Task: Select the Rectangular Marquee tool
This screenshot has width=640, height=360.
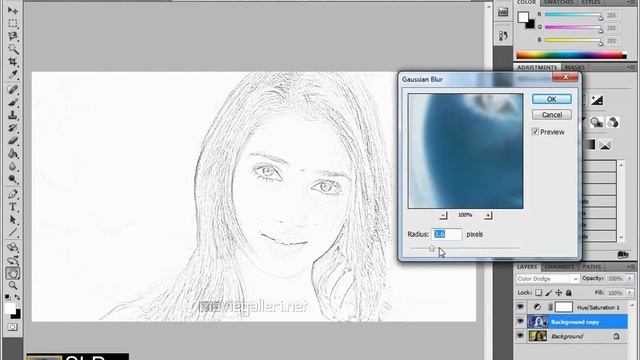Action: pos(13,23)
